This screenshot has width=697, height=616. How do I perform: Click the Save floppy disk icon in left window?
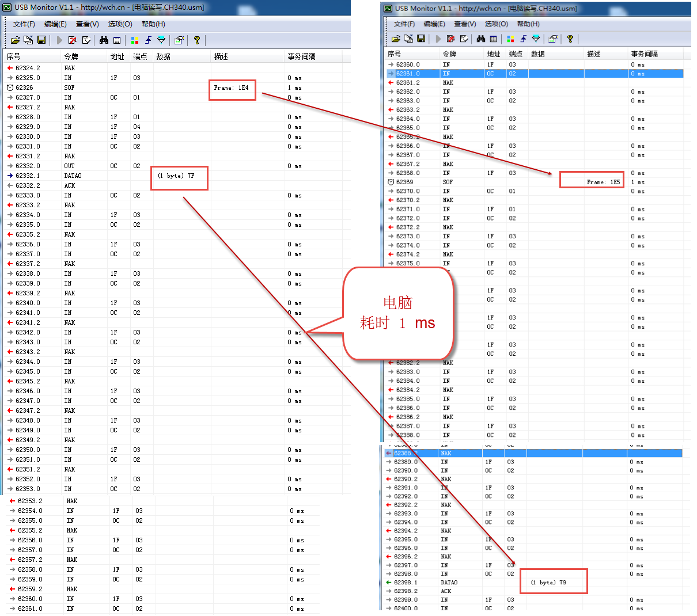coord(41,40)
